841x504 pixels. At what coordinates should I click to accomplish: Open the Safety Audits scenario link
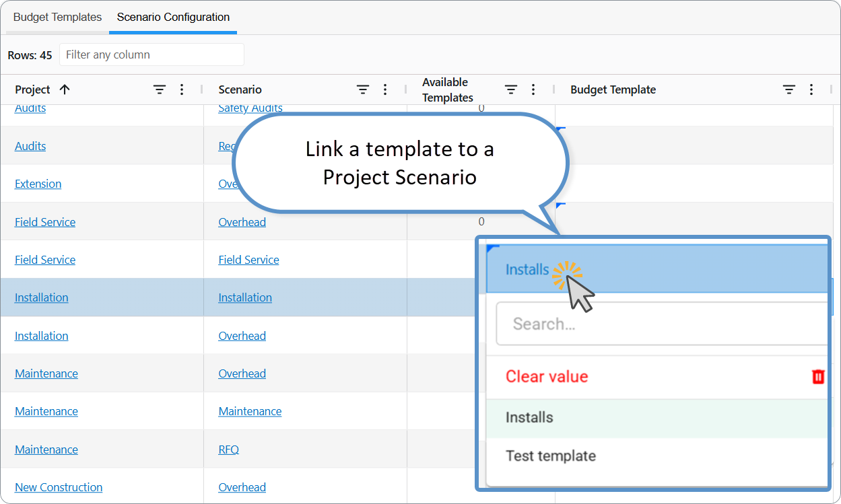(250, 108)
